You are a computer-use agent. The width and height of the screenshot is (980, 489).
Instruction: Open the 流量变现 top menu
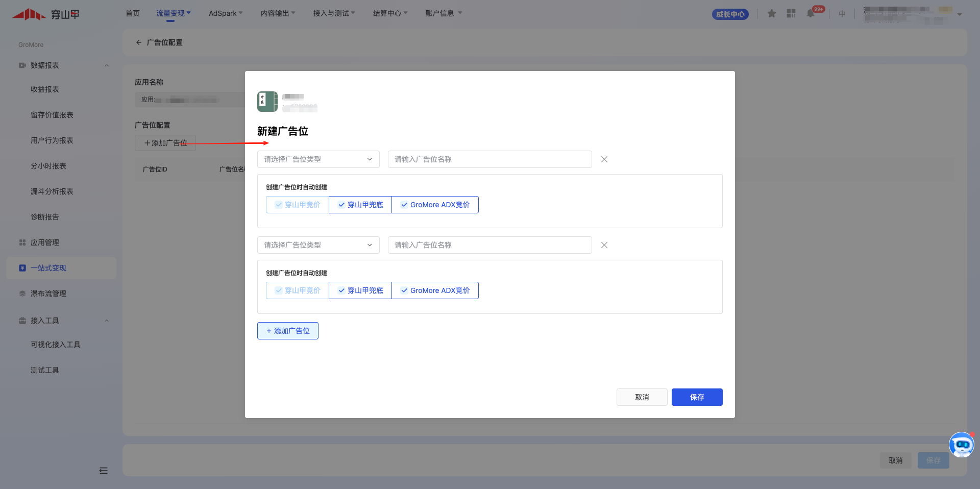click(173, 13)
